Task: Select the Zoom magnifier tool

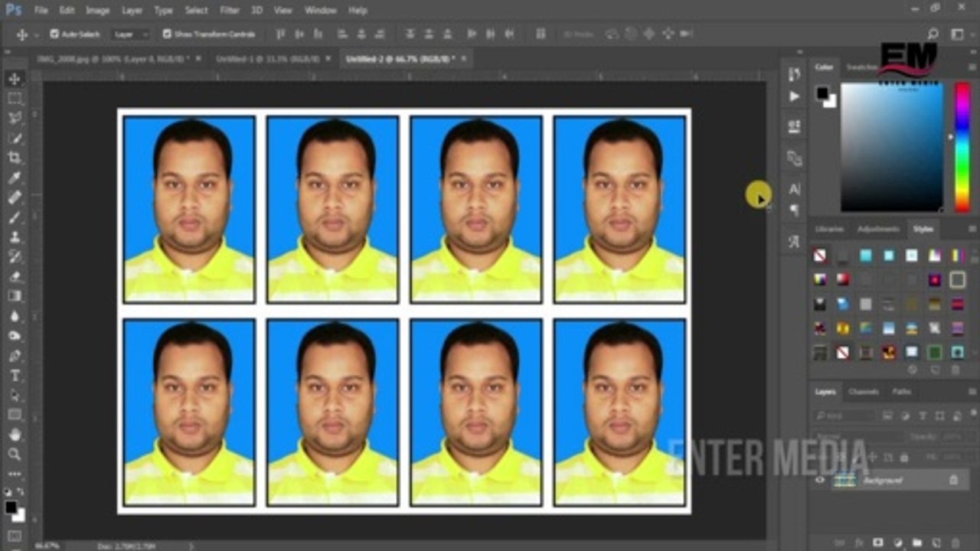Action: pos(15,455)
